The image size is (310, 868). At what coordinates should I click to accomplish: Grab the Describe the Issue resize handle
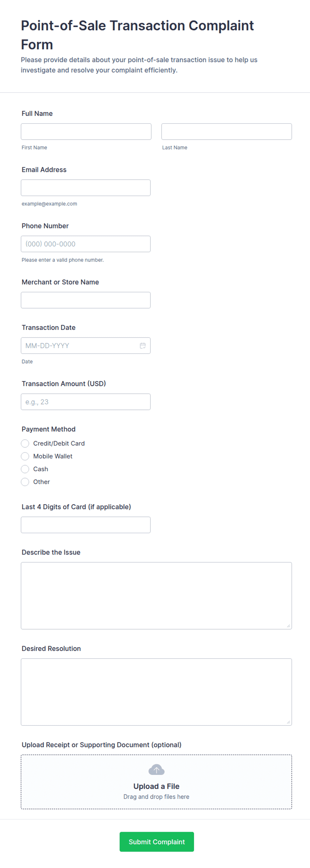(x=288, y=626)
